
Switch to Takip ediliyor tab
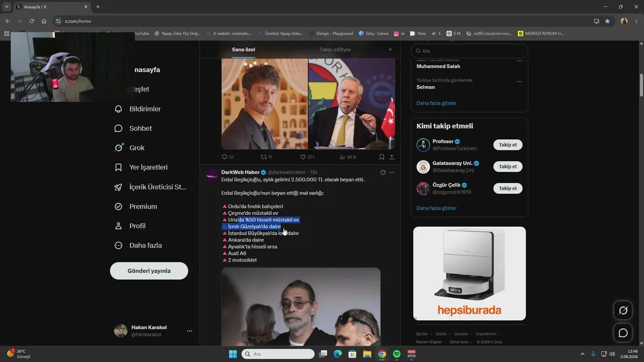coord(335,50)
